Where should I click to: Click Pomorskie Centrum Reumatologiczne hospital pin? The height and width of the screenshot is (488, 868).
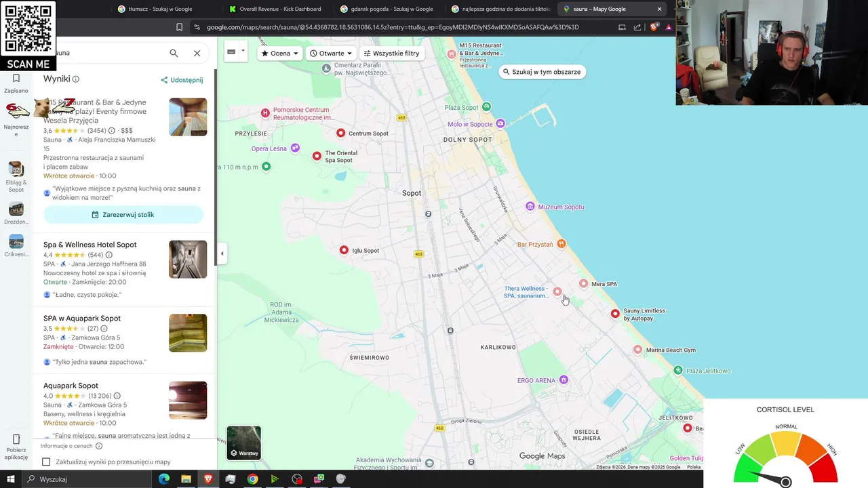click(x=265, y=113)
